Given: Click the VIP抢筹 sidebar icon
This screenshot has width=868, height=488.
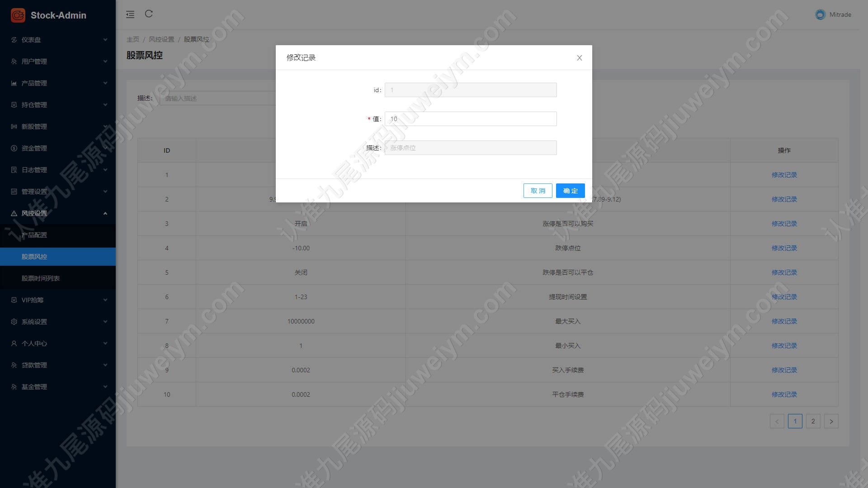Looking at the screenshot, I should point(14,300).
